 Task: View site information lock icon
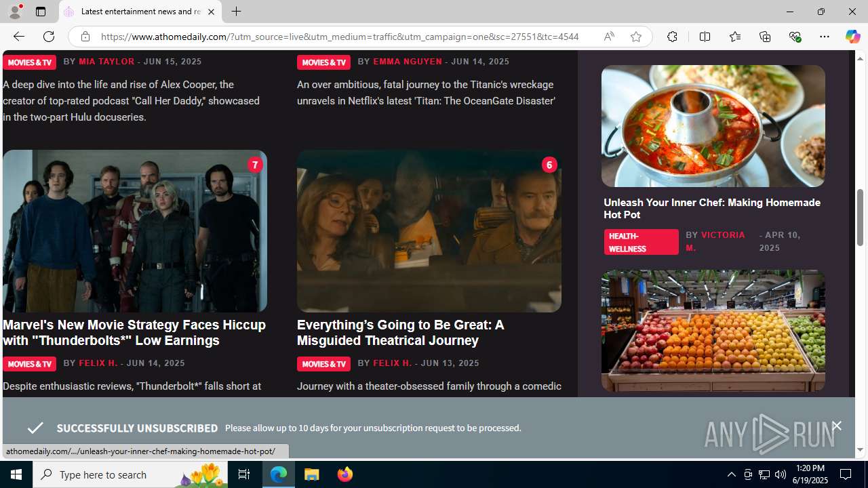coord(85,37)
